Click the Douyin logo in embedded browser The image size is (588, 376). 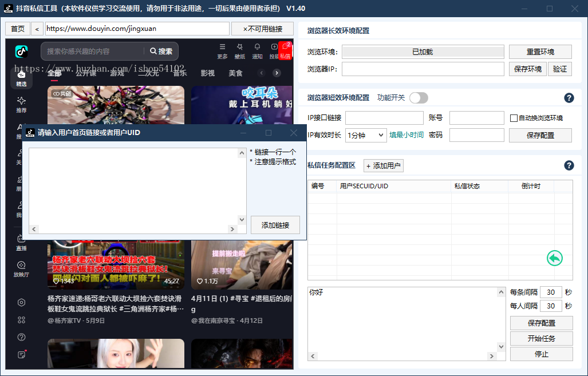coord(21,51)
